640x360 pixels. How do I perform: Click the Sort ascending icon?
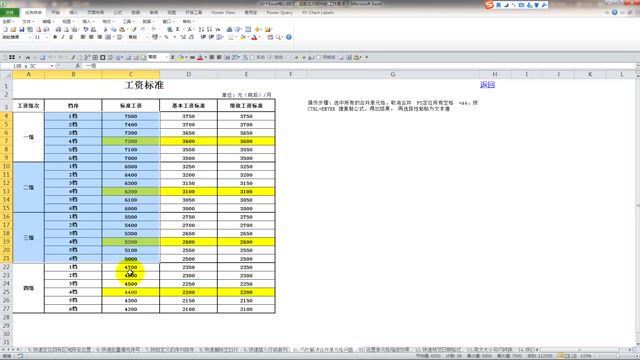pyautogui.click(x=201, y=29)
